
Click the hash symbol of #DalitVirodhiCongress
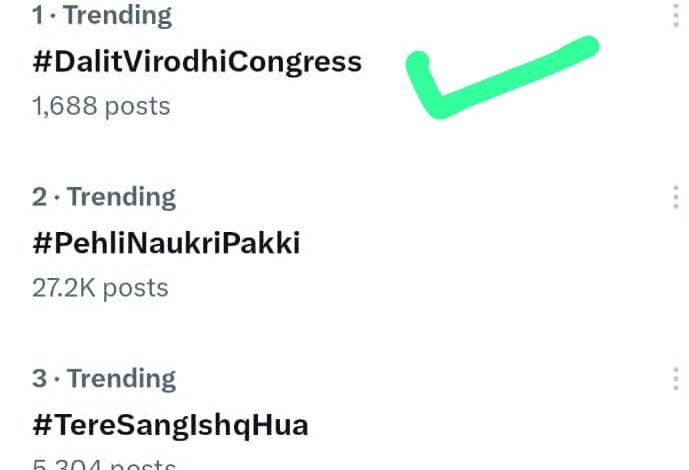click(42, 62)
